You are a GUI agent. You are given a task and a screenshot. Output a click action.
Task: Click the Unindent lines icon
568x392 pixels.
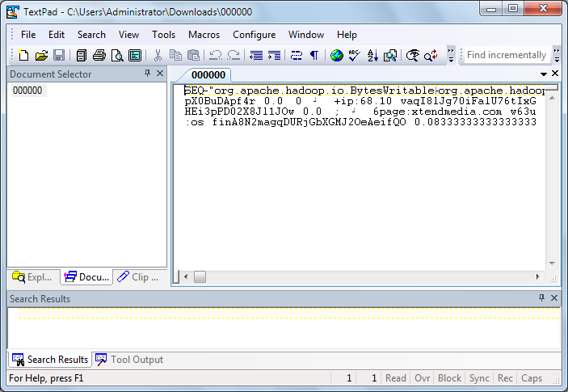click(x=256, y=55)
